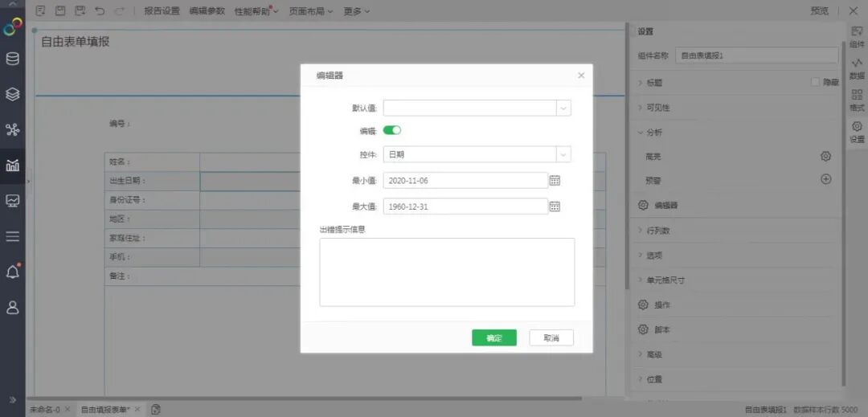Image resolution: width=868 pixels, height=417 pixels.
Task: Click 预览 in top bar
Action: 819,10
